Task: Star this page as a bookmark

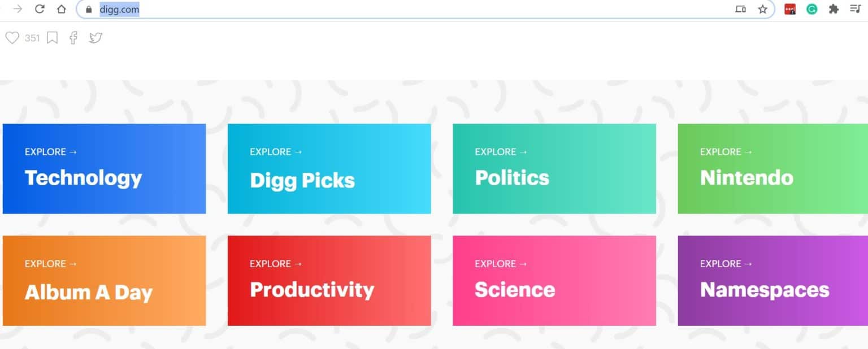Action: [x=762, y=9]
